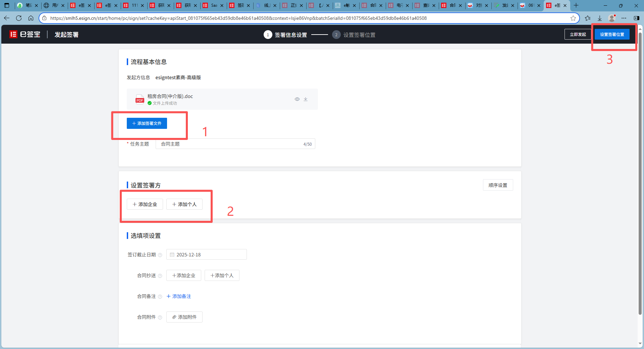Click the 4/50 character counter

pyautogui.click(x=308, y=144)
